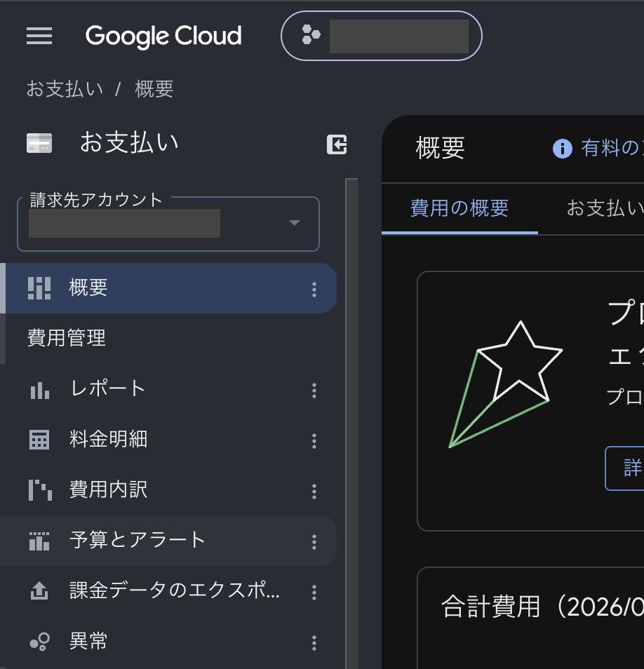Collapse the billing sidebar panel icon
This screenshot has height=669, width=644.
point(337,144)
